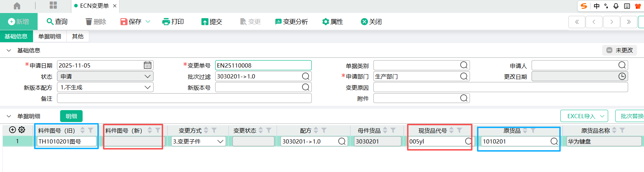Open the 属性 properties gear

333,22
